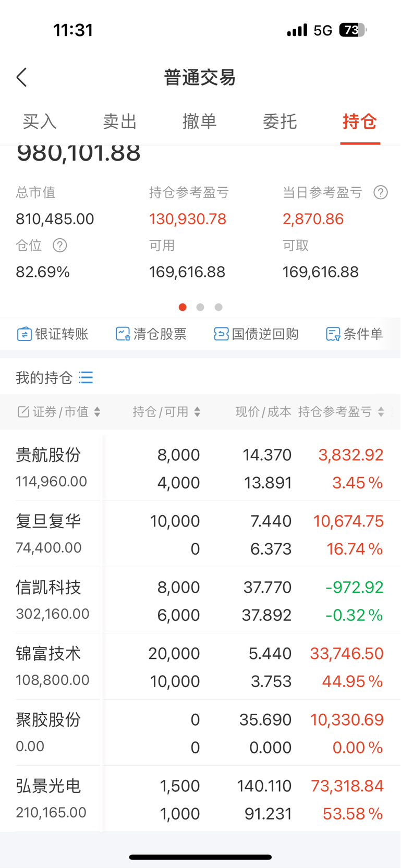Tap 聚胶股份 profit 10,330.69

(x=347, y=719)
